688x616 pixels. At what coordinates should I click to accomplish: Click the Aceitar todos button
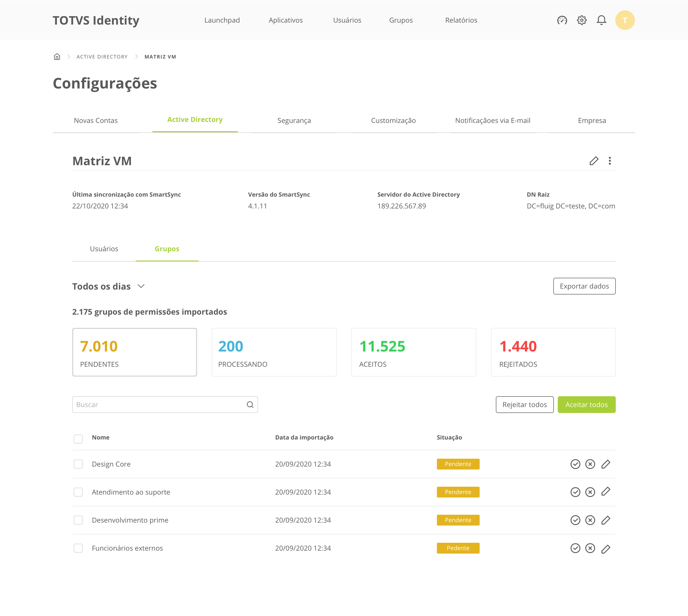click(586, 405)
